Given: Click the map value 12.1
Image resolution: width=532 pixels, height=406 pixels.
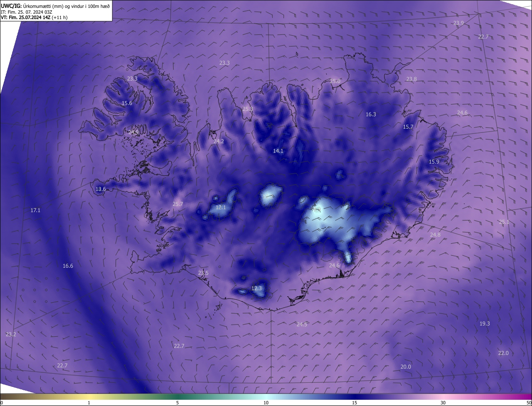Looking at the screenshot, I should pyautogui.click(x=221, y=208).
